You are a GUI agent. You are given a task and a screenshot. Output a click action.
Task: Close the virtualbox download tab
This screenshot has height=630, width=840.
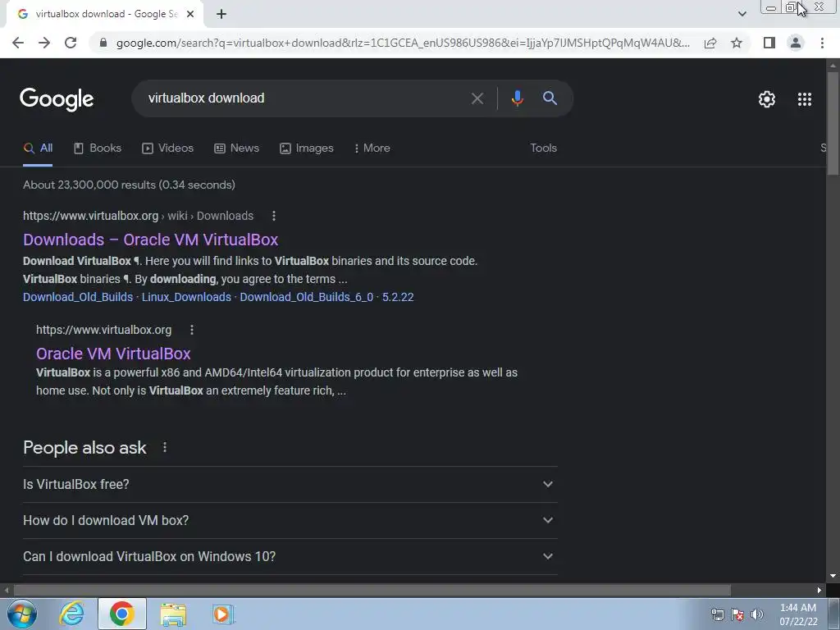(190, 14)
